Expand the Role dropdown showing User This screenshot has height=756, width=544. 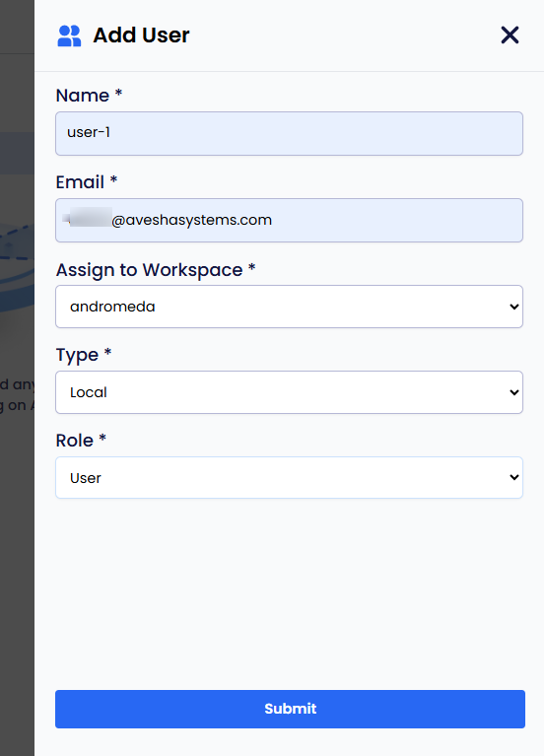click(x=289, y=478)
